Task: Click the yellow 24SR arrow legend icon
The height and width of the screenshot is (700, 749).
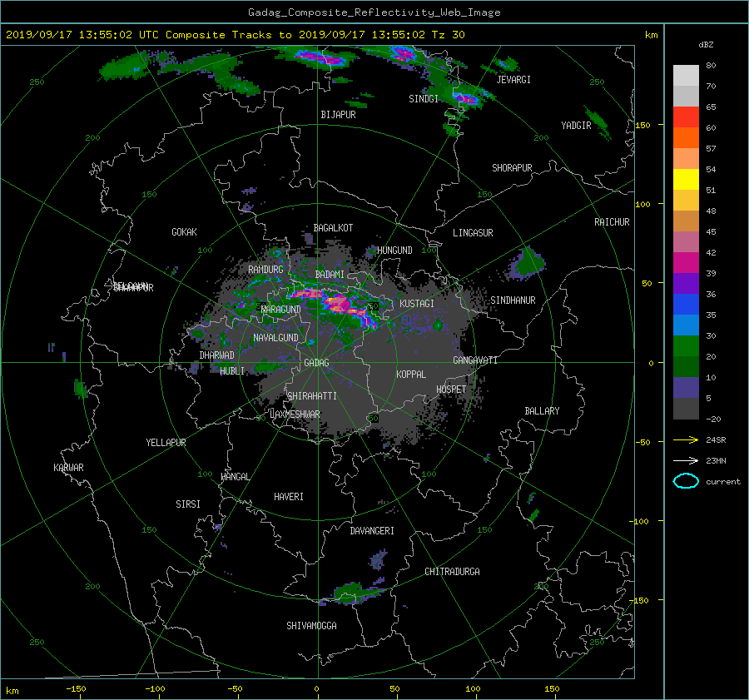Action: pyautogui.click(x=686, y=439)
